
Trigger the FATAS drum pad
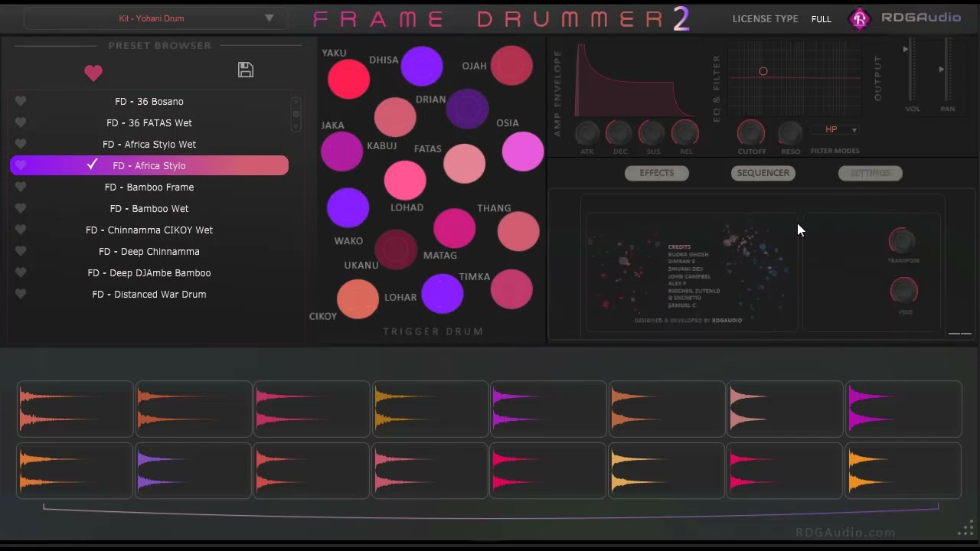(x=464, y=163)
